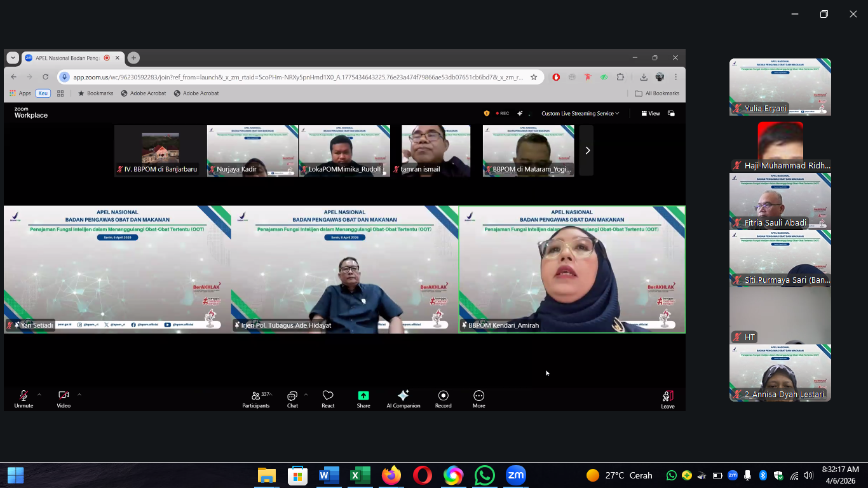Open the Custom Live Streaming Service dropdown
Screen dimensions: 868x488
(x=580, y=114)
